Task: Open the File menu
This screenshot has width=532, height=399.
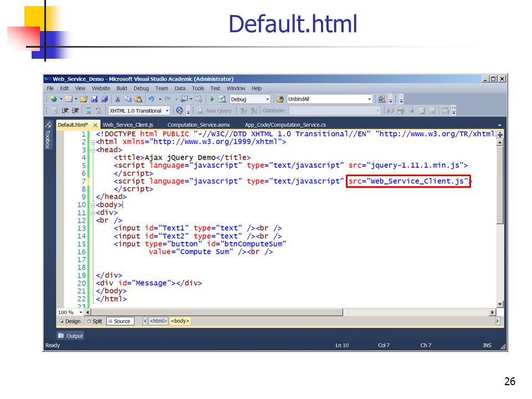Action: click(x=50, y=89)
